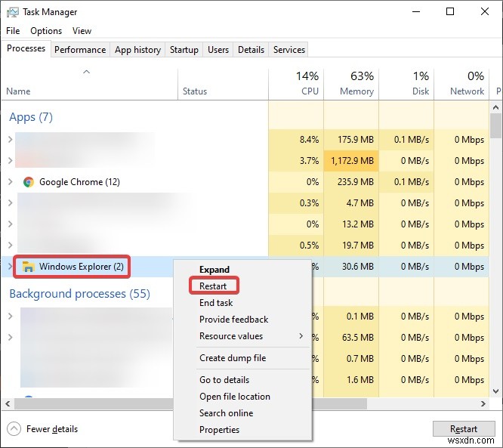Viewport: 503px width, 448px height.
Task: Select Open file location menu entry
Action: [234, 397]
